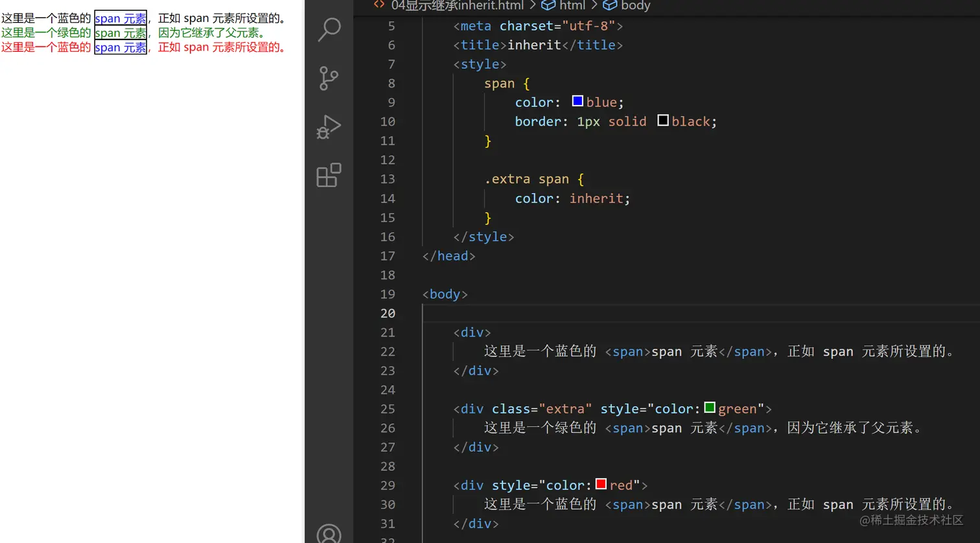Click code text on line 30
Viewport: 980px width, 543px height.
[x=719, y=504]
